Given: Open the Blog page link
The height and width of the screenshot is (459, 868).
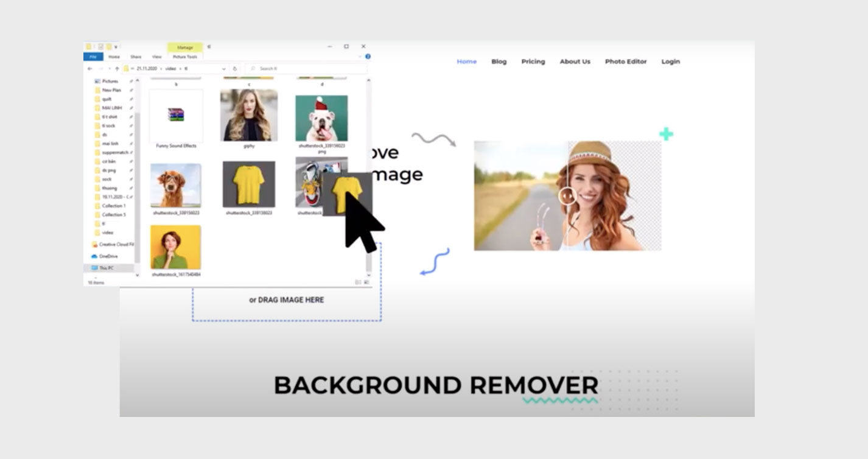Looking at the screenshot, I should 499,61.
